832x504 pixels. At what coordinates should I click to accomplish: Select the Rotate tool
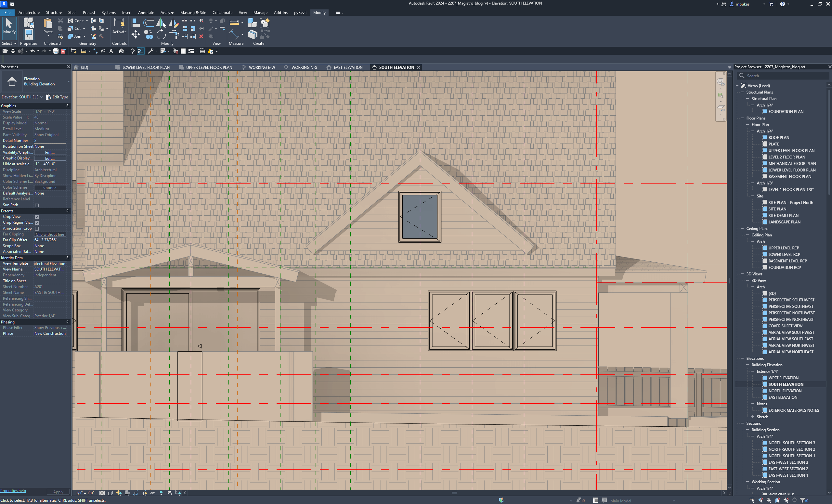point(162,34)
